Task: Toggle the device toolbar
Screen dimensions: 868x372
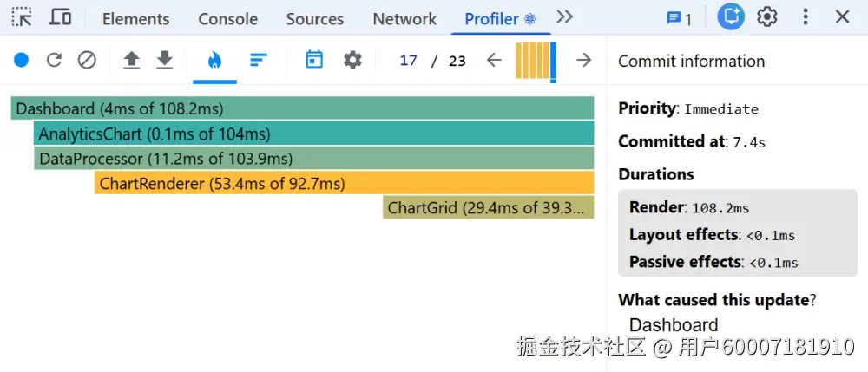Action: click(x=60, y=17)
